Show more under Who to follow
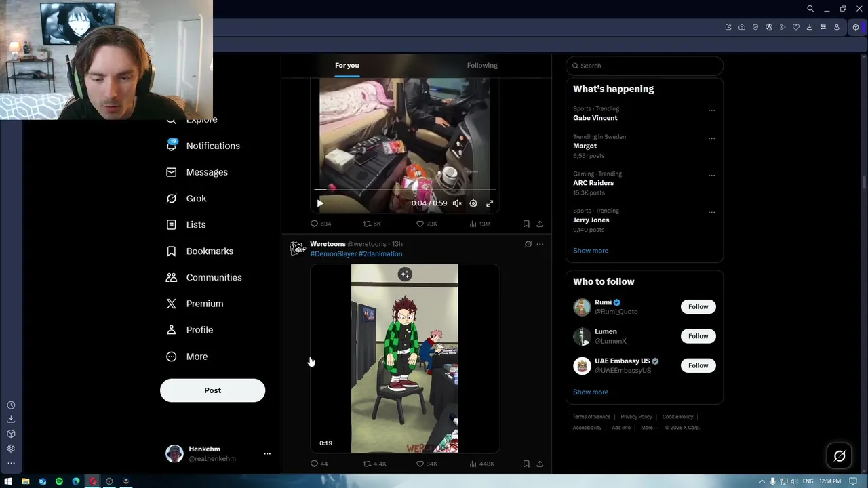This screenshot has width=868, height=488. (591, 392)
